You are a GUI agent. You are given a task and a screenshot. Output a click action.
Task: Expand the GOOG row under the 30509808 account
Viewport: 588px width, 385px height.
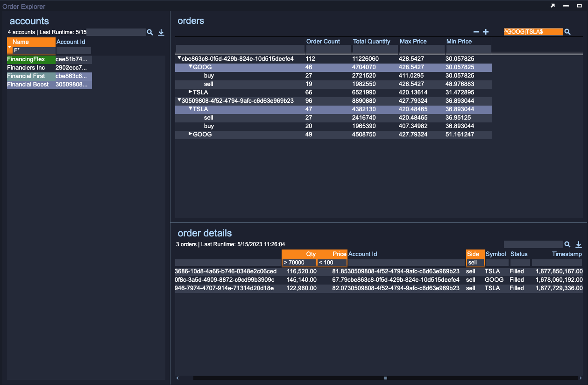(190, 134)
